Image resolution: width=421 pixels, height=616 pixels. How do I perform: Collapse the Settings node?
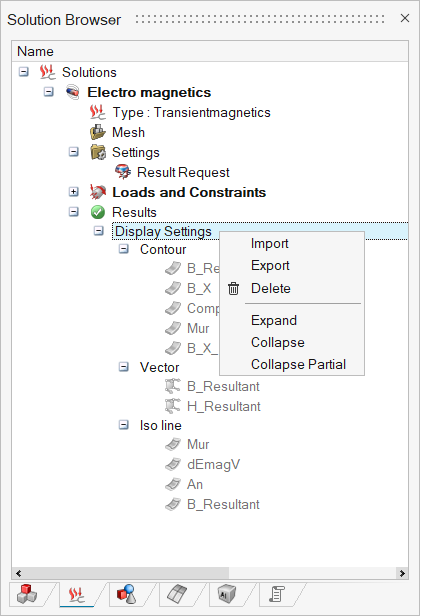click(73, 152)
